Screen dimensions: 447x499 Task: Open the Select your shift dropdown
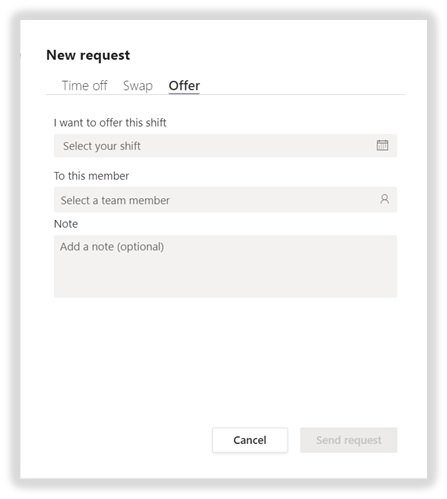point(225,146)
